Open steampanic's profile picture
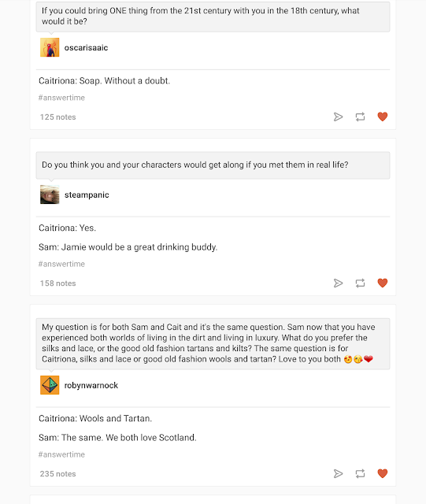Image resolution: width=426 pixels, height=504 pixels. (50, 195)
